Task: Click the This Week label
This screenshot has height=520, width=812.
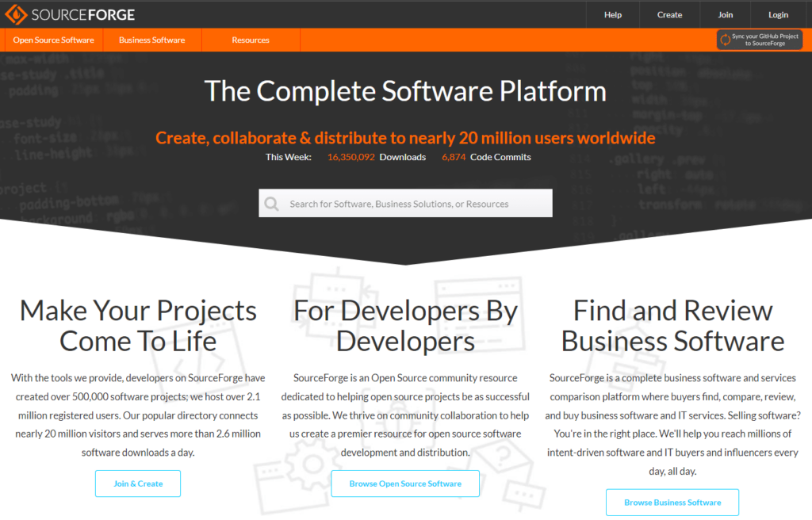Action: pos(289,156)
